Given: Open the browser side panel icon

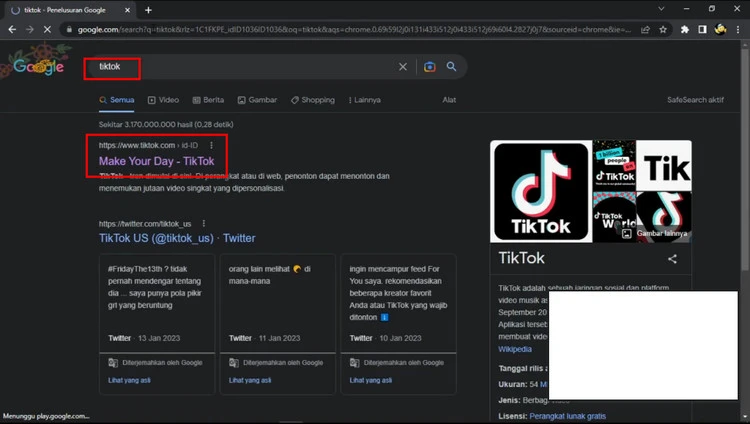Looking at the screenshot, I should 702,30.
